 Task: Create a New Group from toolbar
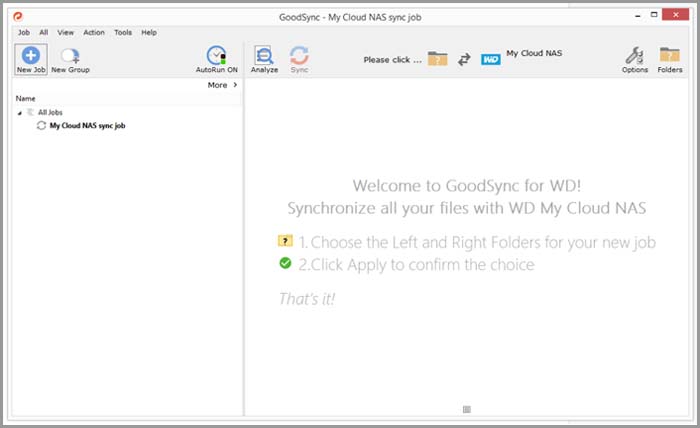[x=70, y=57]
